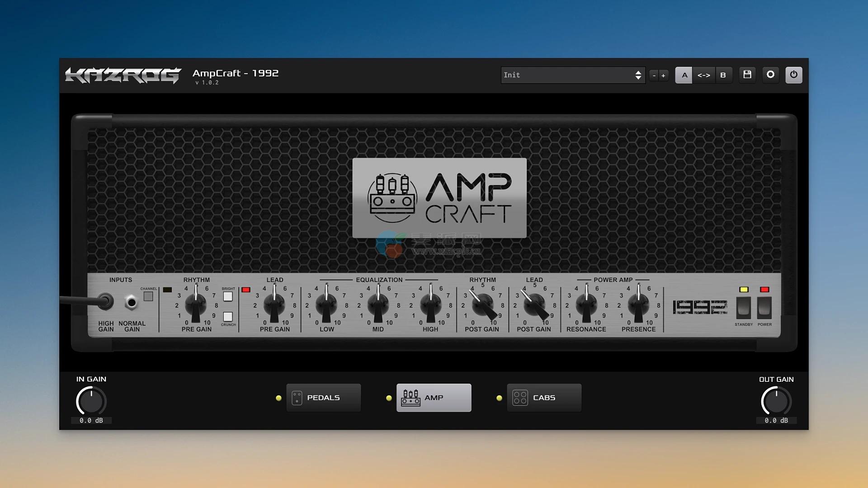Image resolution: width=868 pixels, height=488 pixels.
Task: Click the preset minus stepper button
Action: tap(654, 75)
